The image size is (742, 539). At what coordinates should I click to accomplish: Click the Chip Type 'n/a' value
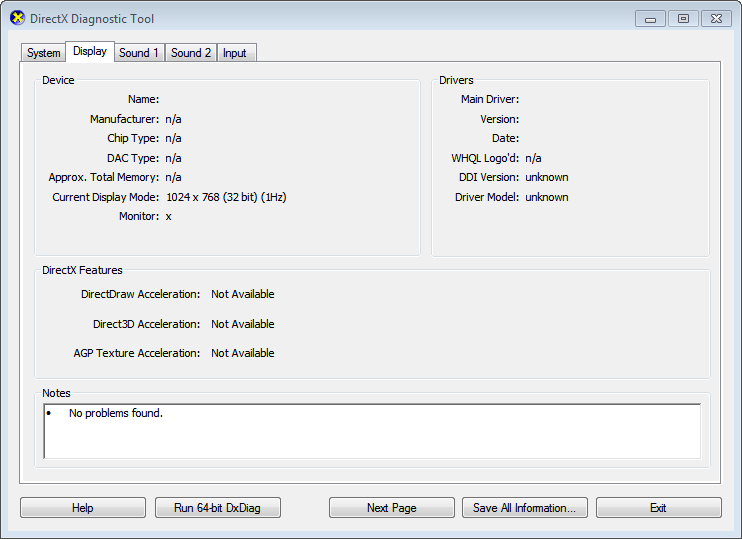(173, 138)
